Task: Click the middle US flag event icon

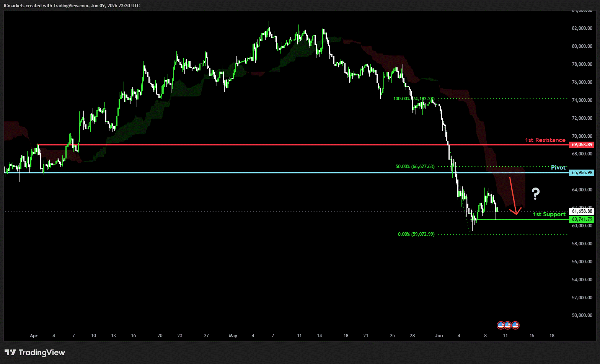Action: point(508,325)
